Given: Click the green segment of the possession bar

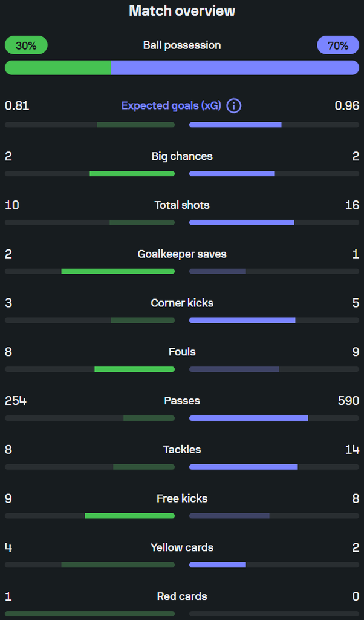Looking at the screenshot, I should tap(57, 68).
